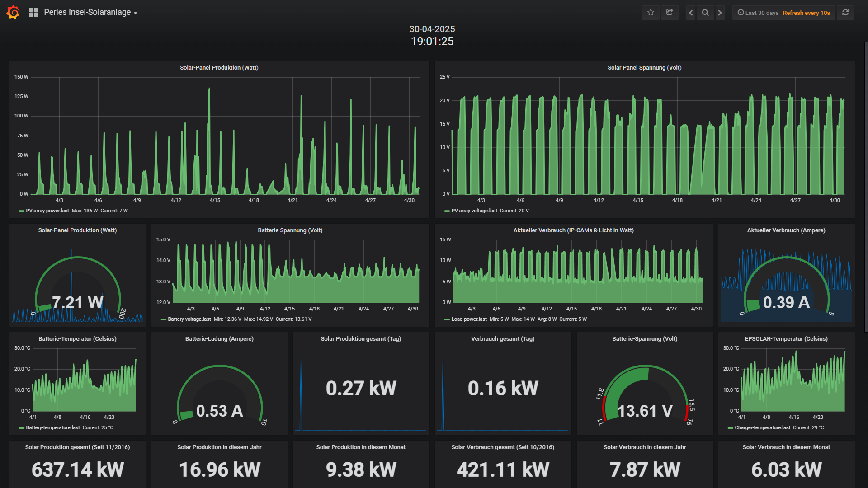Shift time range backward with left arrow
Viewport: 868px width, 488px height.
coord(691,13)
